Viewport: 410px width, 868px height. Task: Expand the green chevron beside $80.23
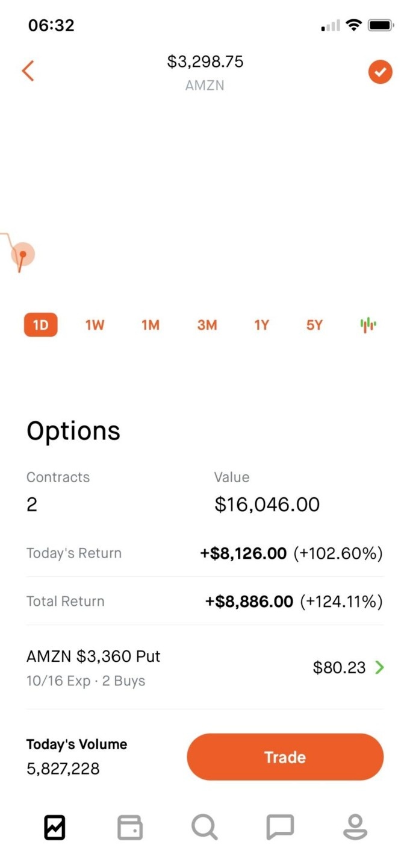tap(379, 667)
